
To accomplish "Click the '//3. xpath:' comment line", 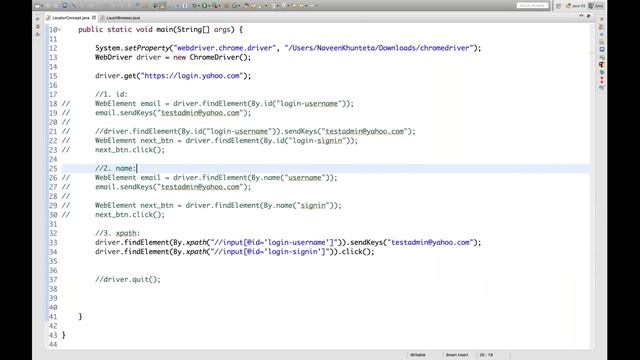I will [x=118, y=233].
